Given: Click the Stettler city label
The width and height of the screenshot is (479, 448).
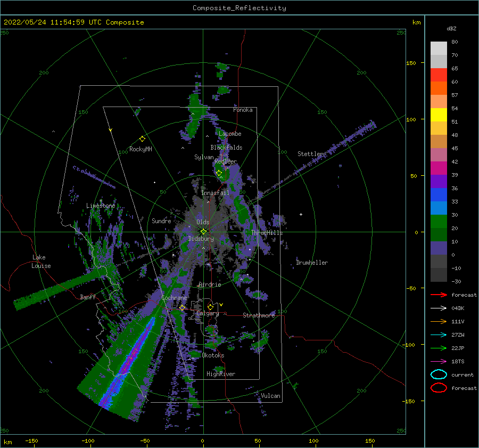Looking at the screenshot, I should 310,154.
